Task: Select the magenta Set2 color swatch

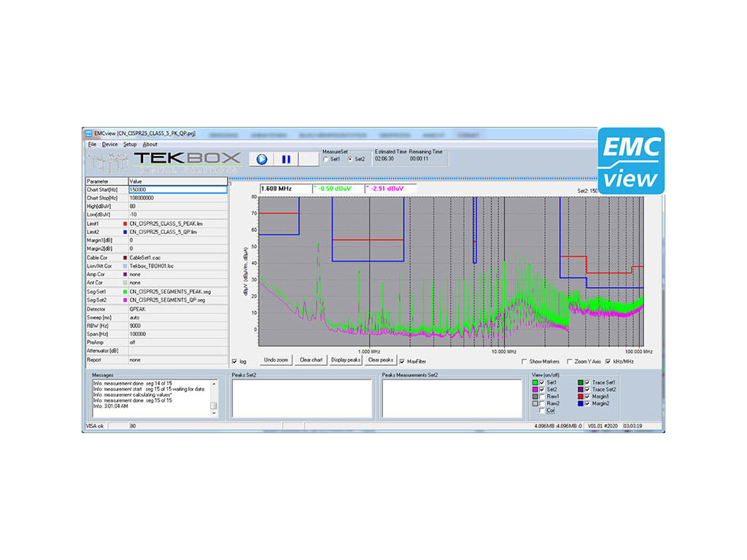Action: click(x=535, y=389)
